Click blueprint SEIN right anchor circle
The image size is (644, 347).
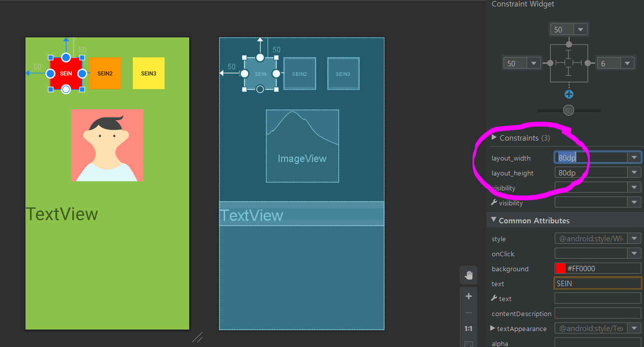pyautogui.click(x=276, y=73)
